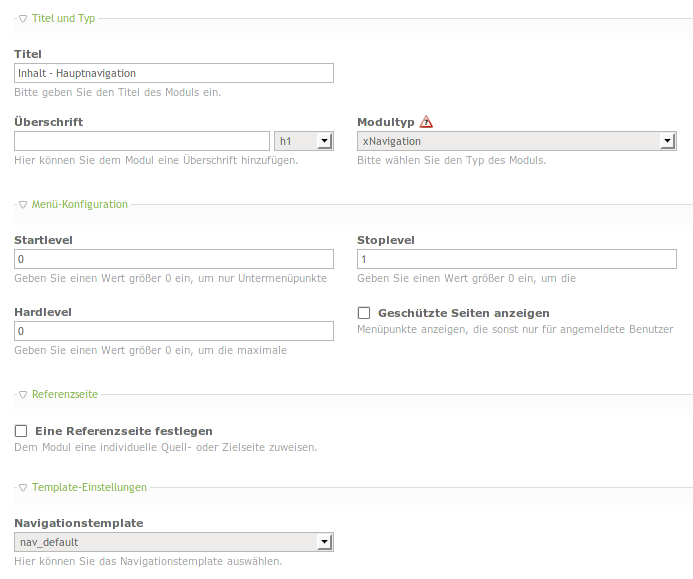Image resolution: width=693 pixels, height=579 pixels.
Task: Click the Startlevel input field
Action: pyautogui.click(x=174, y=259)
